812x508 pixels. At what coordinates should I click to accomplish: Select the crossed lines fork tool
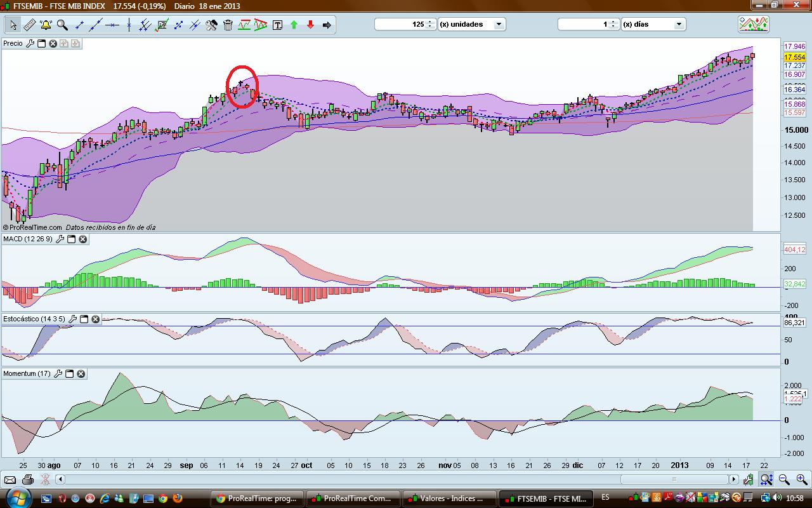pyautogui.click(x=195, y=25)
